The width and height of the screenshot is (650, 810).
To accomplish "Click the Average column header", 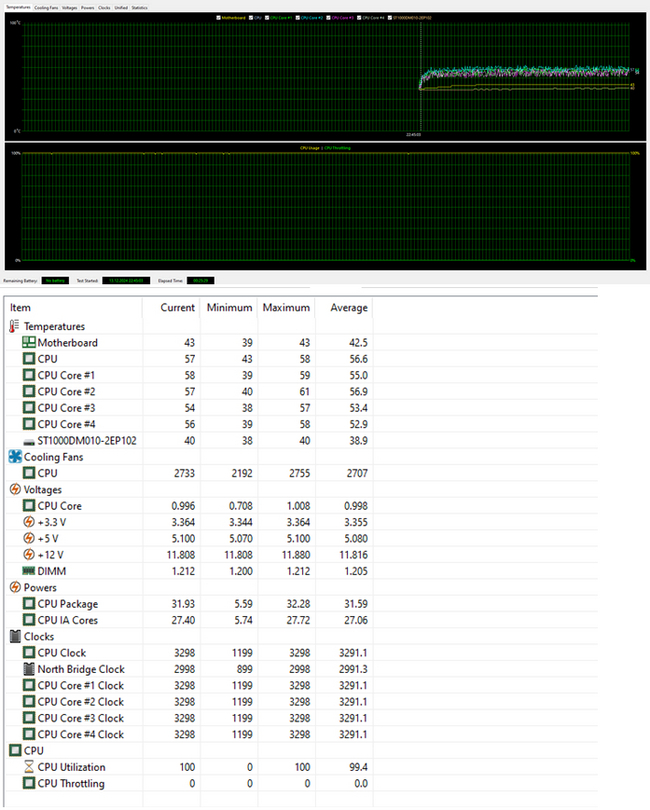I will pos(349,307).
